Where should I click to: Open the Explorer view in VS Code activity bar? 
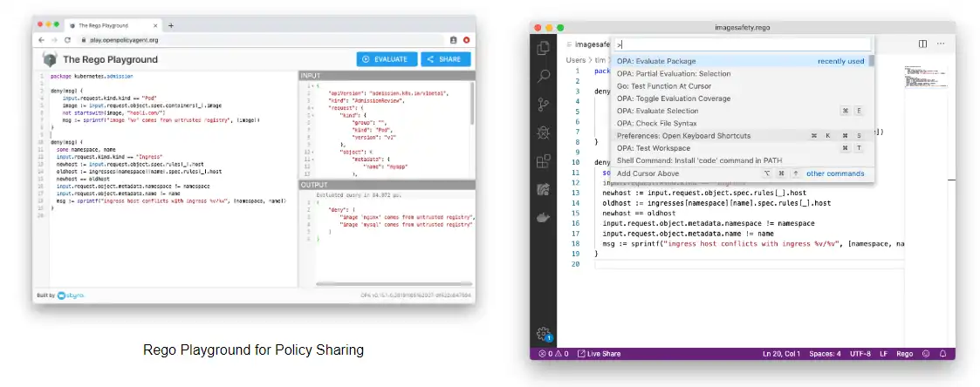pos(543,47)
